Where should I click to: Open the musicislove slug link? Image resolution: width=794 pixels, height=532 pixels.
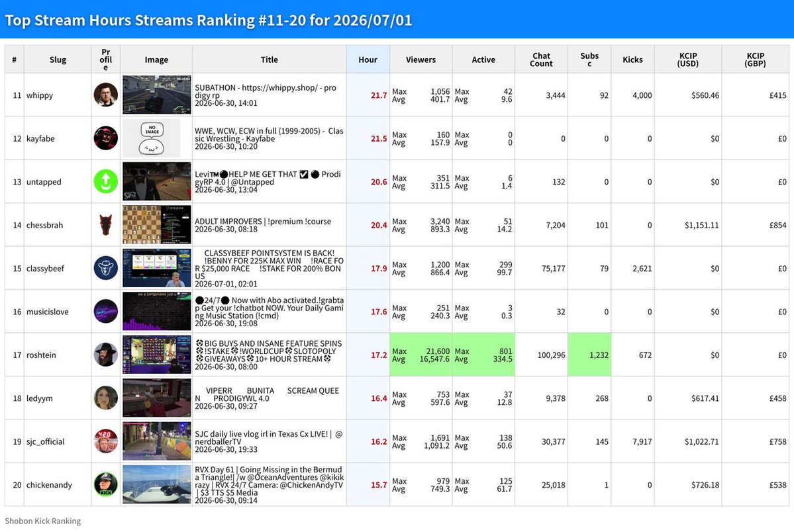point(47,312)
